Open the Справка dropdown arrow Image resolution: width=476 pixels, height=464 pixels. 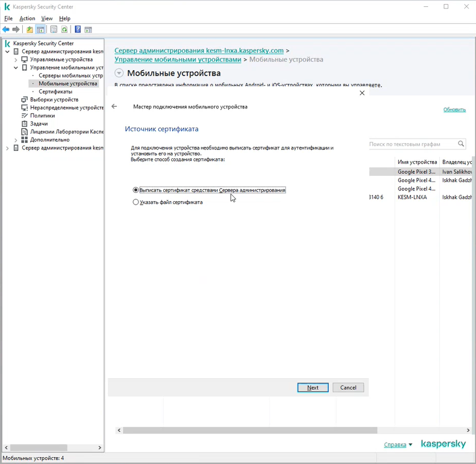411,444
